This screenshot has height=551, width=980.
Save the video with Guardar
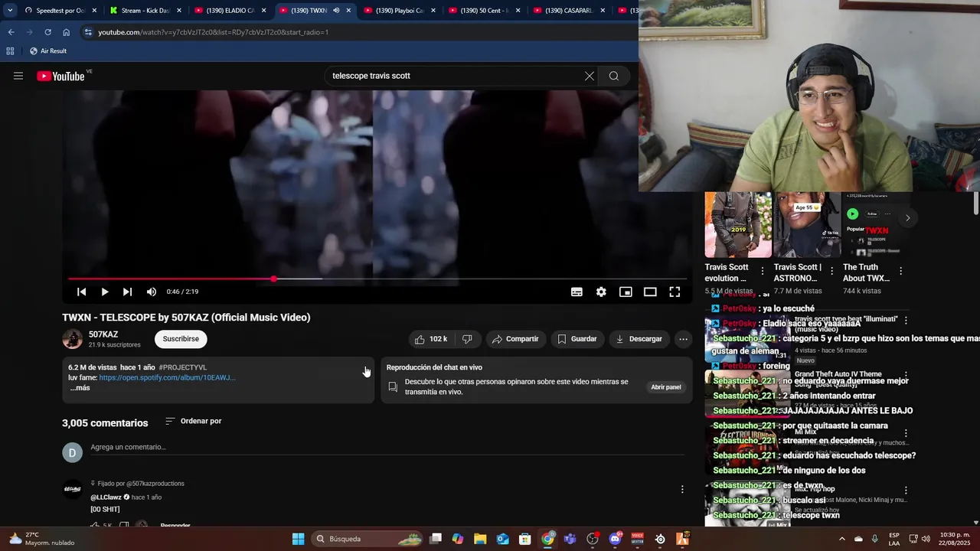[577, 339]
